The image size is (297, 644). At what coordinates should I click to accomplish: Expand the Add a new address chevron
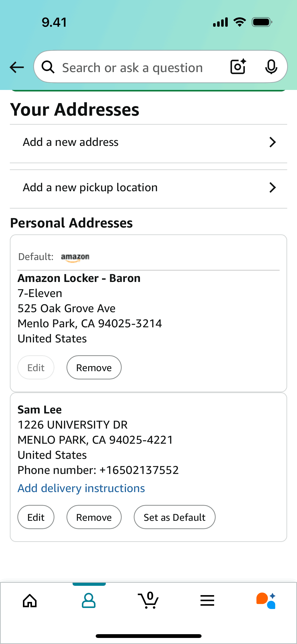click(273, 142)
